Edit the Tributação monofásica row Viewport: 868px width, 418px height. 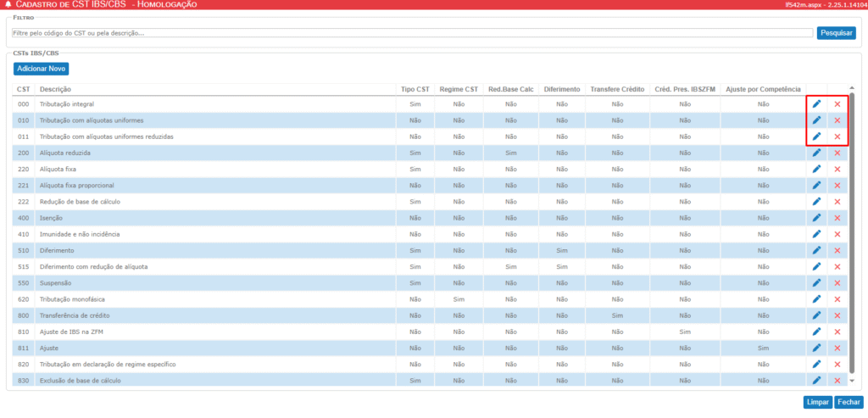pos(816,299)
